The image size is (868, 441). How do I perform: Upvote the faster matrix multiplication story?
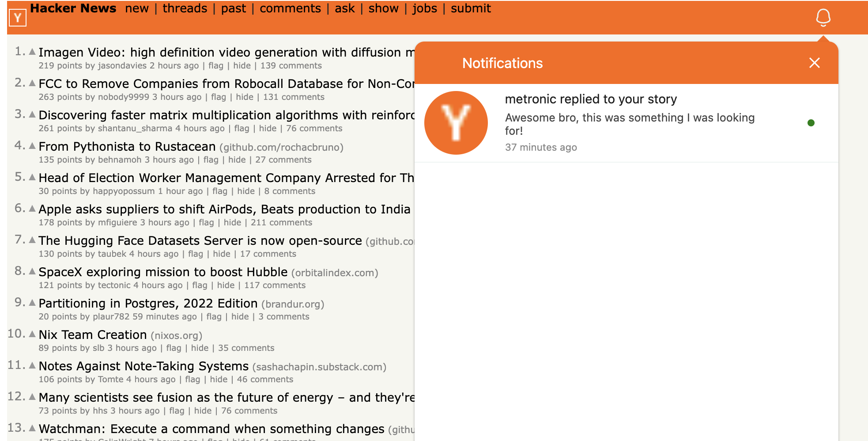coord(32,114)
